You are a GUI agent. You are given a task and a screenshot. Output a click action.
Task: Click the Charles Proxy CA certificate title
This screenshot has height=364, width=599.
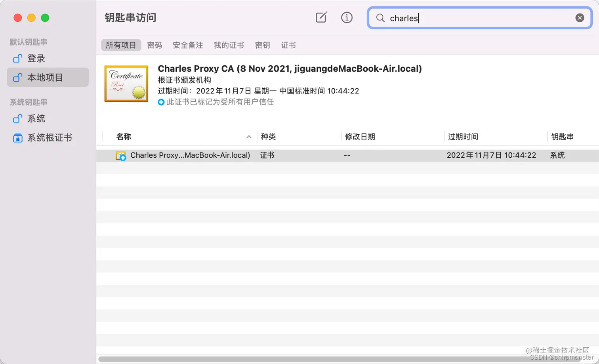tap(290, 69)
